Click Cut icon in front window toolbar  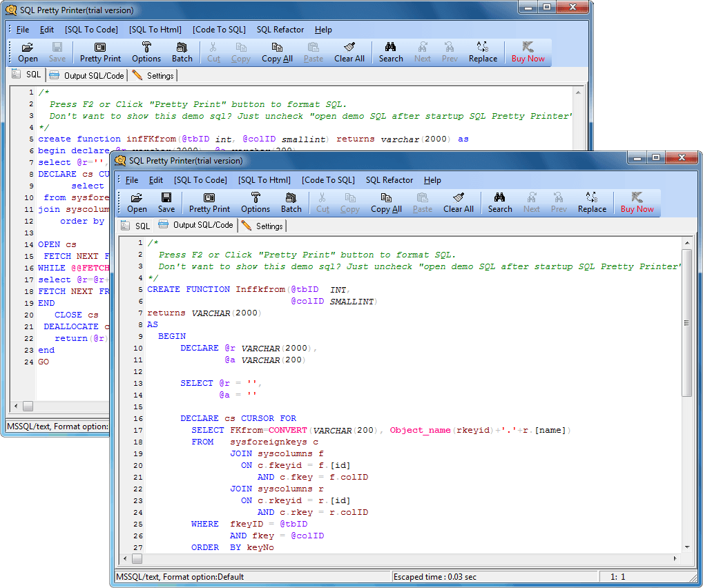tap(322, 203)
